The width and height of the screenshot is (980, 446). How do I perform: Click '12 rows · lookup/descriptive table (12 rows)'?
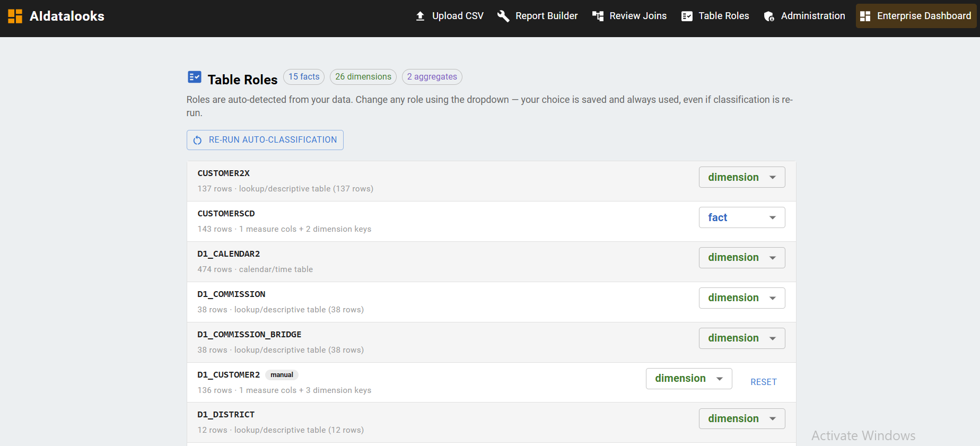click(281, 430)
